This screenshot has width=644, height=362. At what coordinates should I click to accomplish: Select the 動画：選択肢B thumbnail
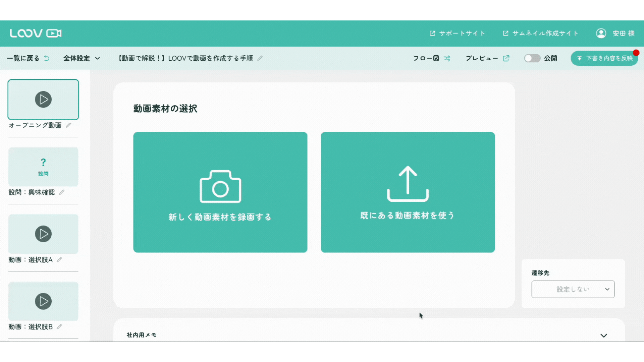pos(43,301)
